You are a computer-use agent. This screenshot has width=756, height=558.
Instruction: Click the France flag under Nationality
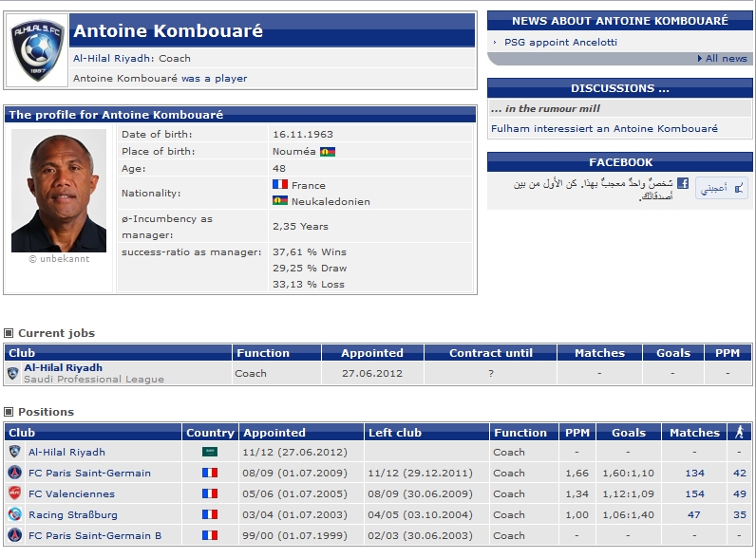click(x=280, y=184)
